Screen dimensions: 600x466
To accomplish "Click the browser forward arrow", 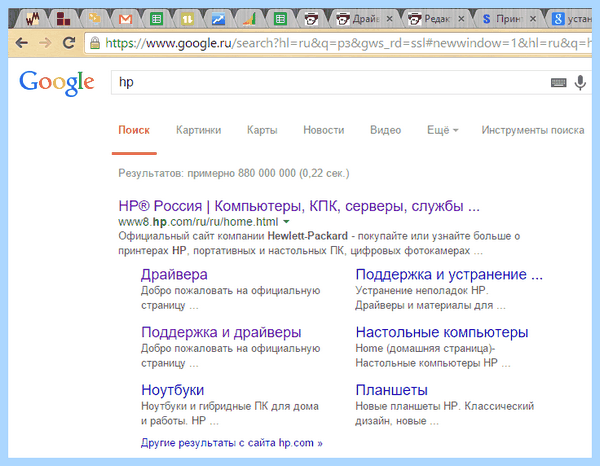I will coord(45,43).
